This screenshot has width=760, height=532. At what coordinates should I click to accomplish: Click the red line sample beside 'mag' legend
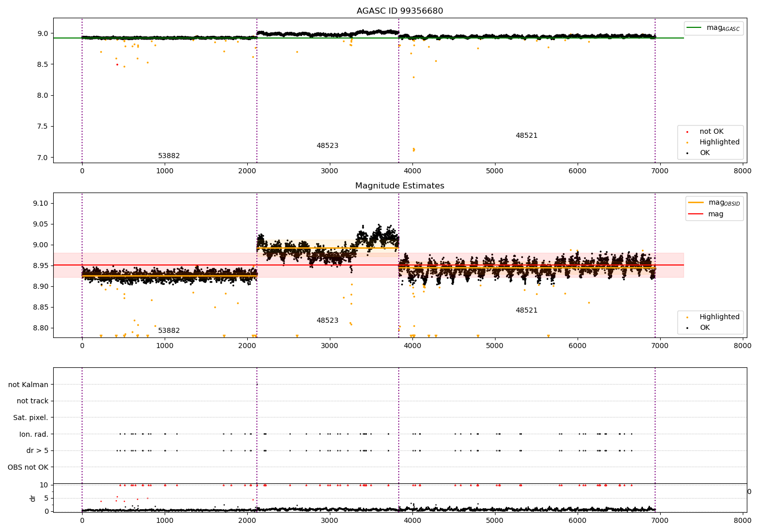pyautogui.click(x=696, y=214)
